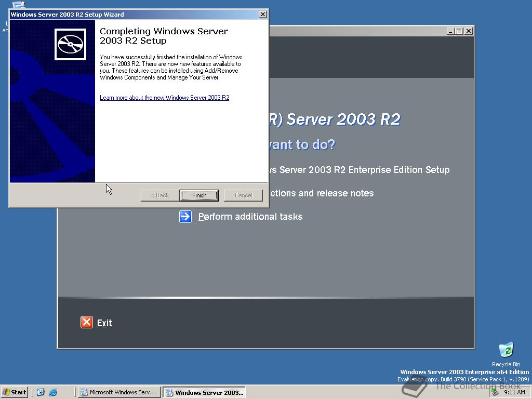Open Perform additional tasks
This screenshot has height=399, width=532.
[x=250, y=217]
